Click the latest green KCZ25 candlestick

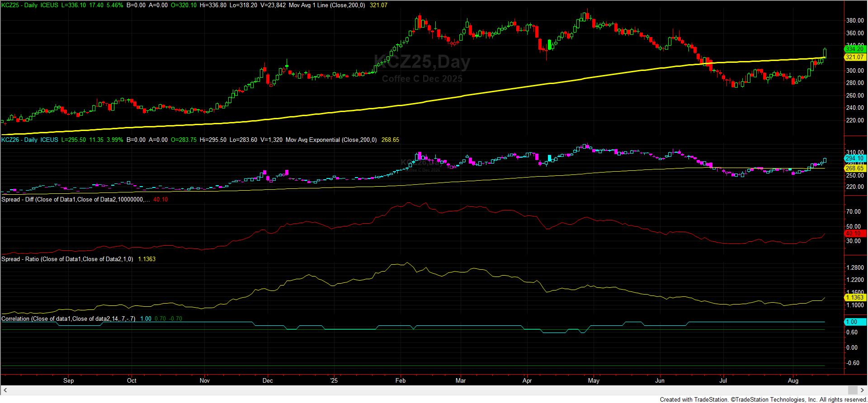click(x=825, y=53)
